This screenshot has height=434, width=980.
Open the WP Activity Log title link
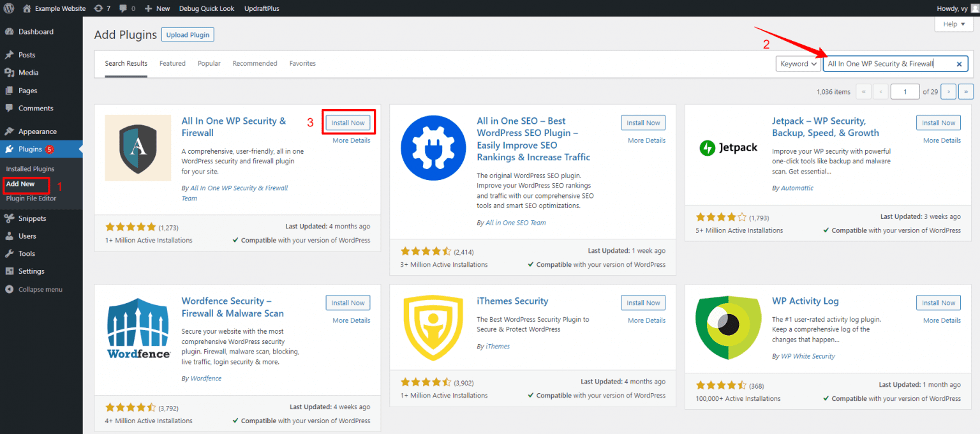805,301
